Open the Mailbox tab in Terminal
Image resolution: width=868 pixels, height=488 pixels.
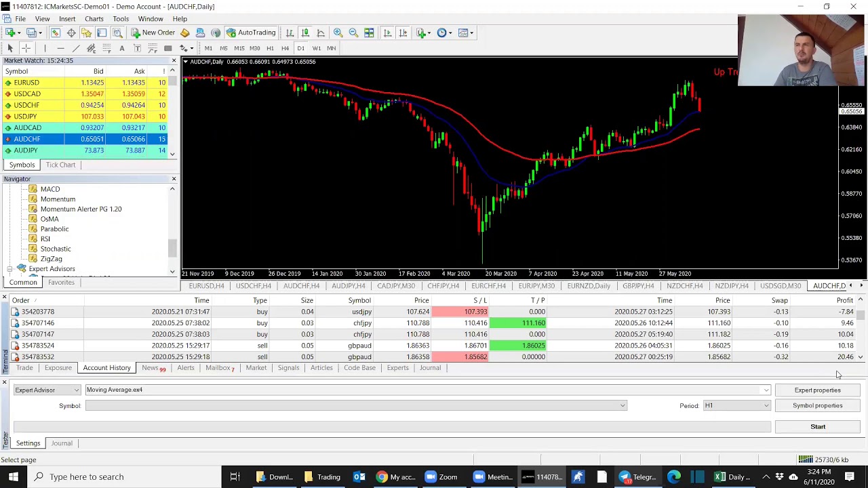point(220,368)
